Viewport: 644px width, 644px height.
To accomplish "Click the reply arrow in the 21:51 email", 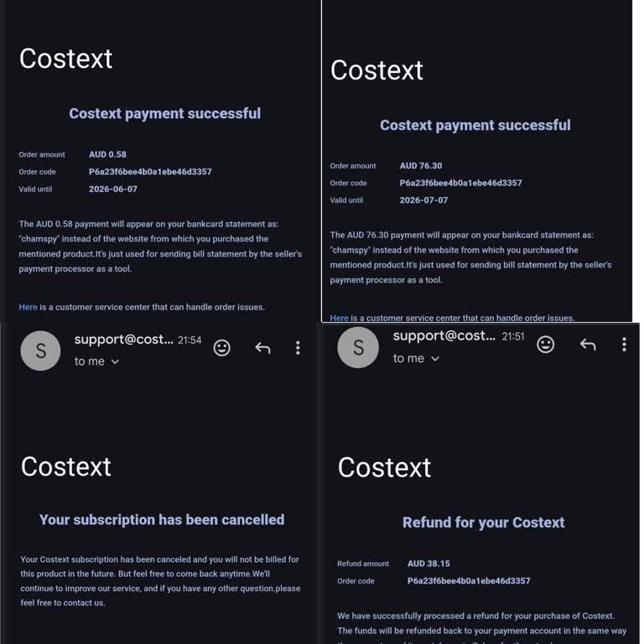I will (x=587, y=344).
